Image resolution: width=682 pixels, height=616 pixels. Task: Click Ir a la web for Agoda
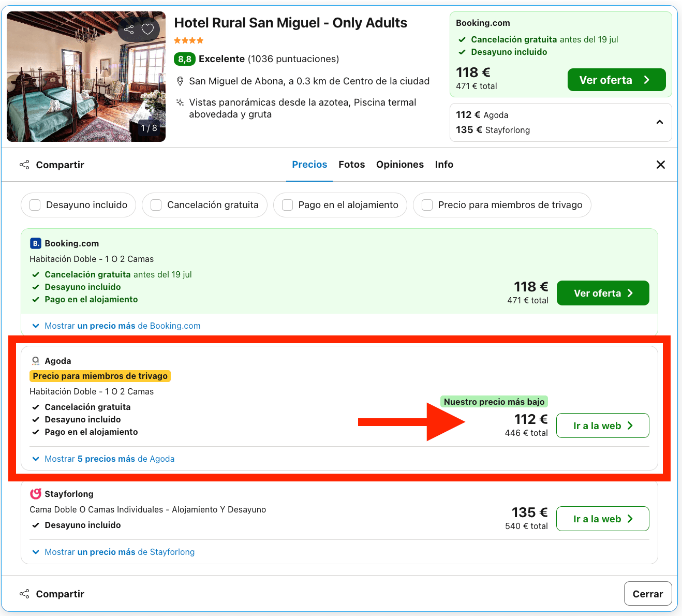[603, 426]
